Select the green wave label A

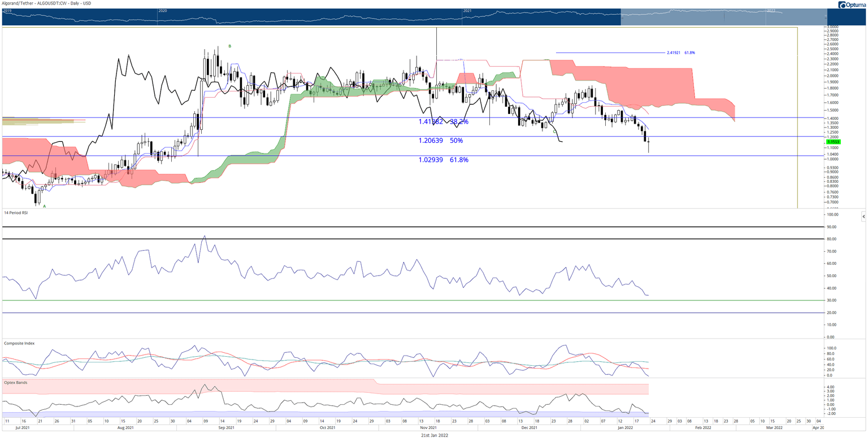[45, 206]
